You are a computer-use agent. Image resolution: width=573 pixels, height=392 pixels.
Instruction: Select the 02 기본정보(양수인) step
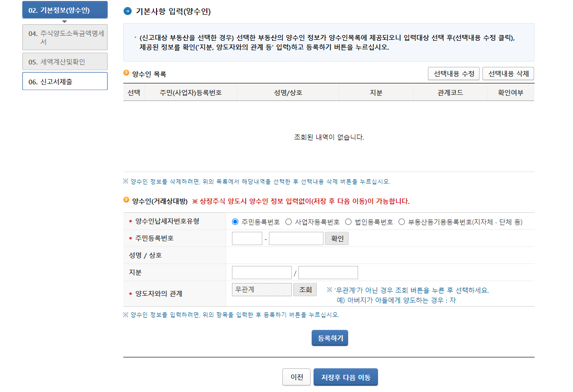click(x=65, y=9)
